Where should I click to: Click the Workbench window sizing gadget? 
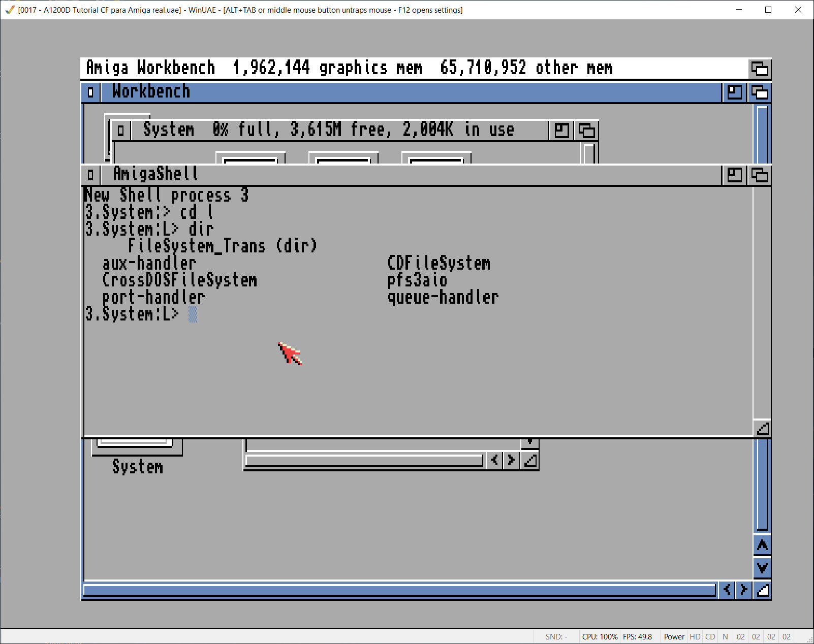(762, 590)
